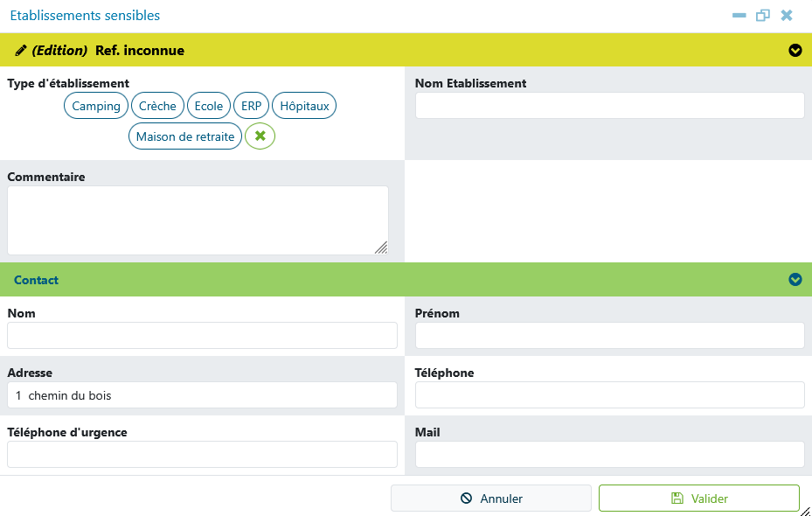Viewport: 812px width, 516px height.
Task: Collapse the Contact section chevron
Action: 795,280
